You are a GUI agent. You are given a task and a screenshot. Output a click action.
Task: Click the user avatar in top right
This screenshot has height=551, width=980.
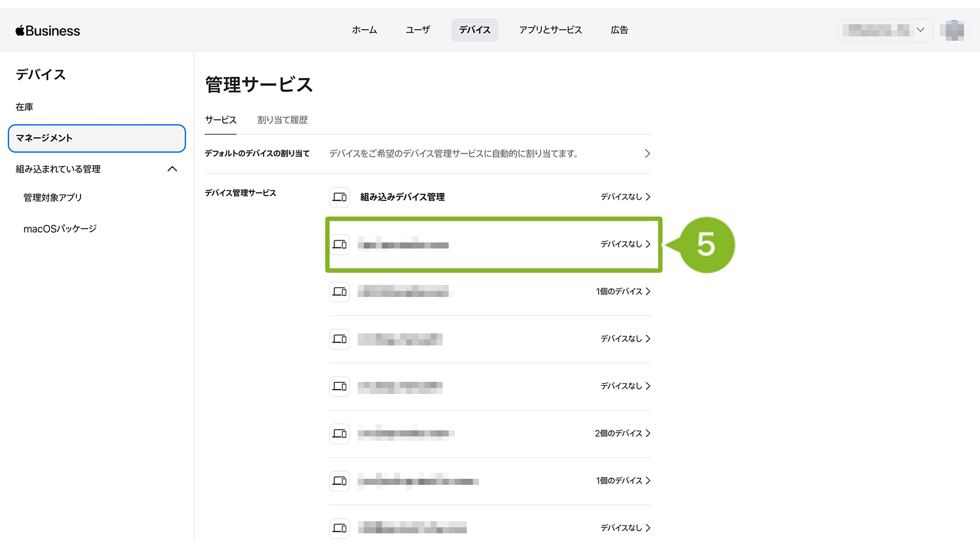(954, 30)
